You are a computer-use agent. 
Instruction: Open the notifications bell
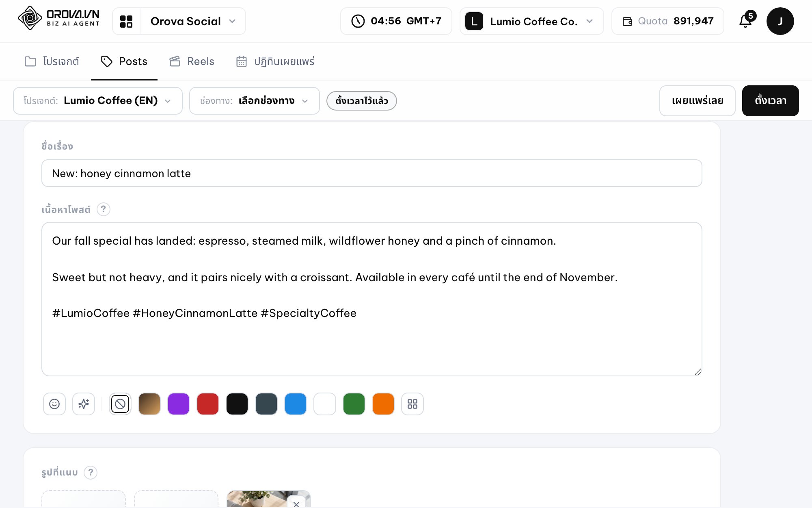[x=745, y=21]
